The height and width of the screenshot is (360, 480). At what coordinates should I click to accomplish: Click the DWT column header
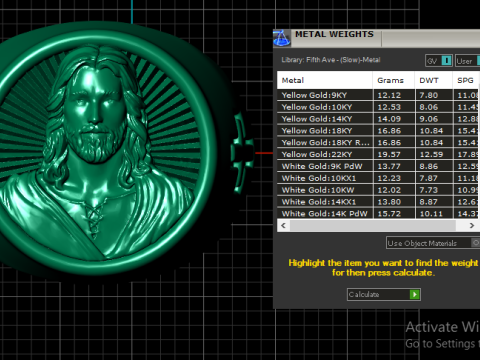[433, 80]
